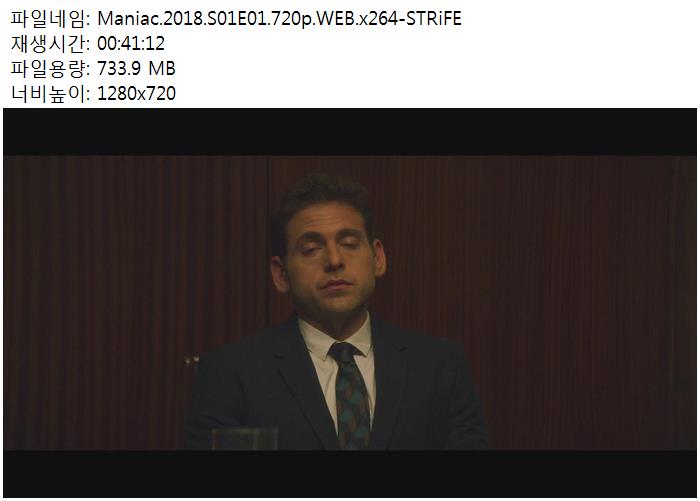
Task: Click the 파일용량 label
Action: [x=50, y=68]
